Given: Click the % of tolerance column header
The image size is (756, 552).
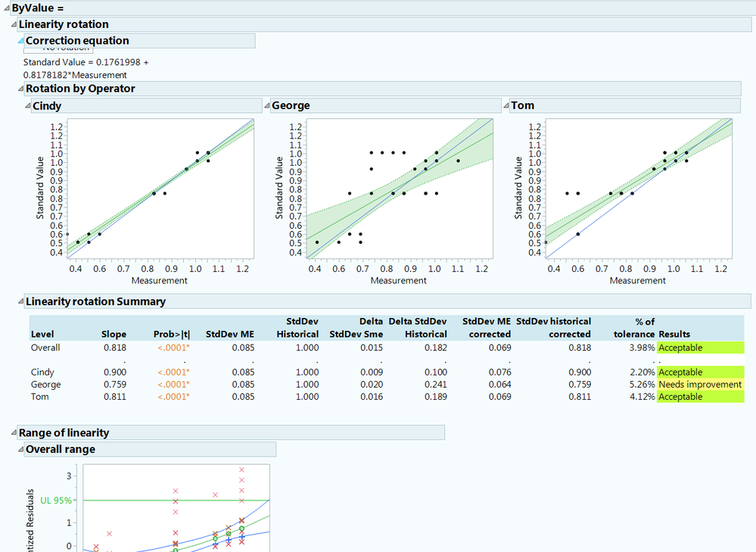Looking at the screenshot, I should click(634, 328).
